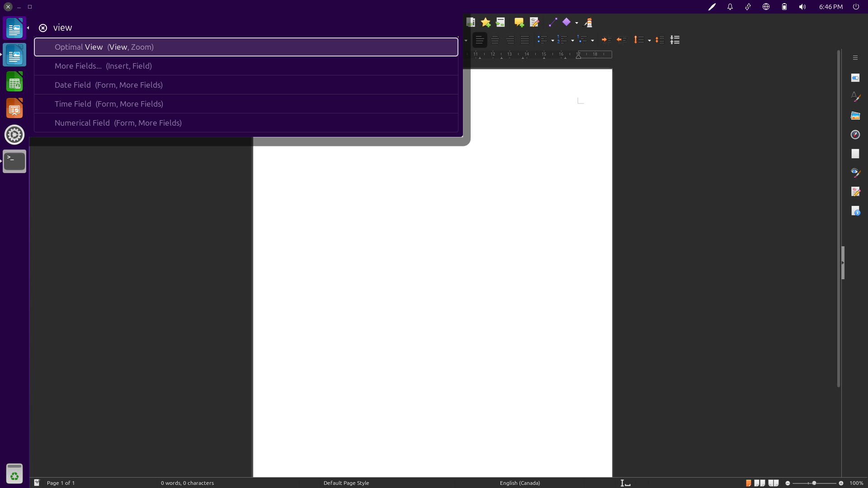Open word count via '0 words, 0 characters'
This screenshot has width=868, height=488.
187,483
